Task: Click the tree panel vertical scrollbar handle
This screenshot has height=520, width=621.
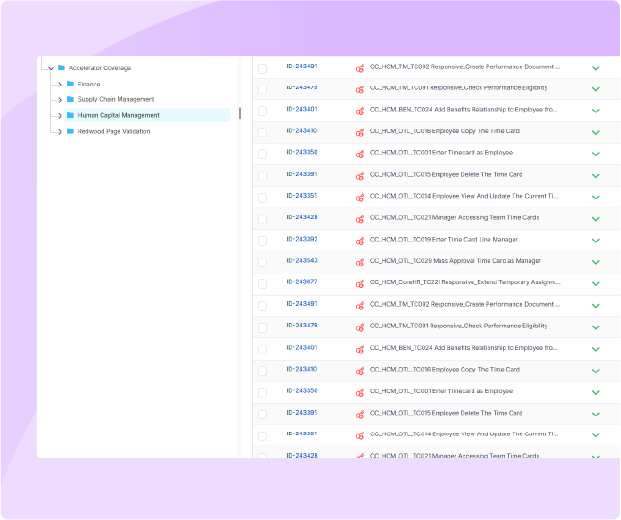Action: click(x=239, y=113)
